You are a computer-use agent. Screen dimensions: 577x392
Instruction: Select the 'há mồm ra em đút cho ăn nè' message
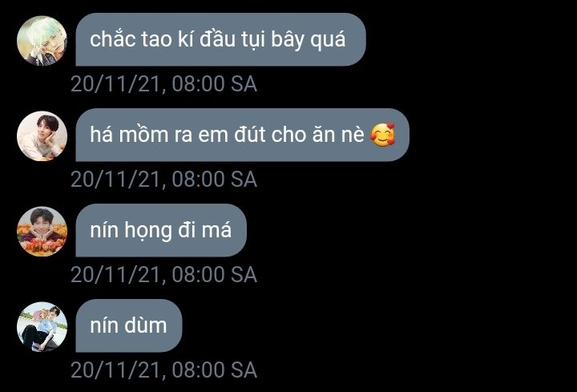tap(243, 135)
